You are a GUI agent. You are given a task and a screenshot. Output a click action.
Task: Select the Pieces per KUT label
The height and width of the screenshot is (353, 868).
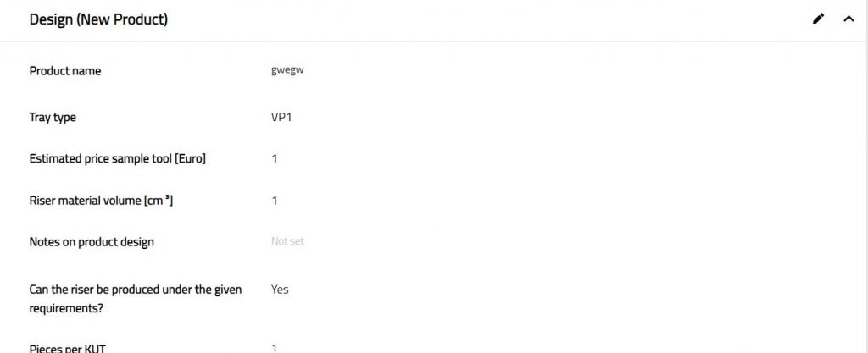point(68,348)
